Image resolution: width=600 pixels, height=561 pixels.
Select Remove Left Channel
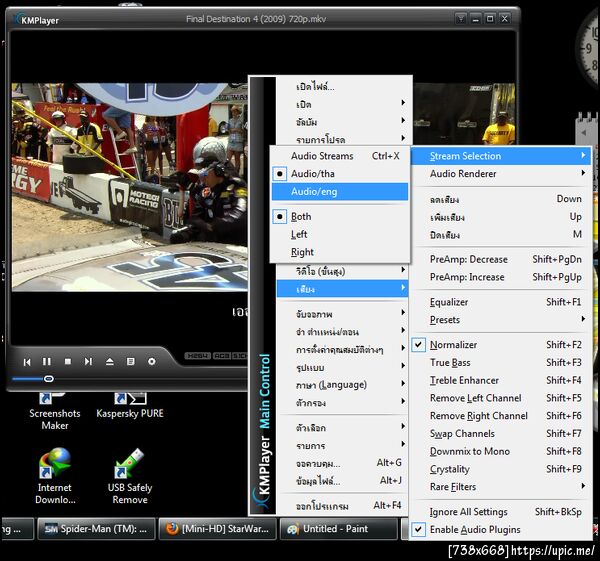[501, 398]
